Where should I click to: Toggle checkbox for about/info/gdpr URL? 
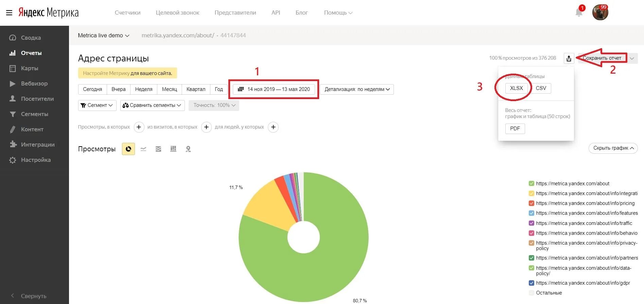tap(532, 283)
